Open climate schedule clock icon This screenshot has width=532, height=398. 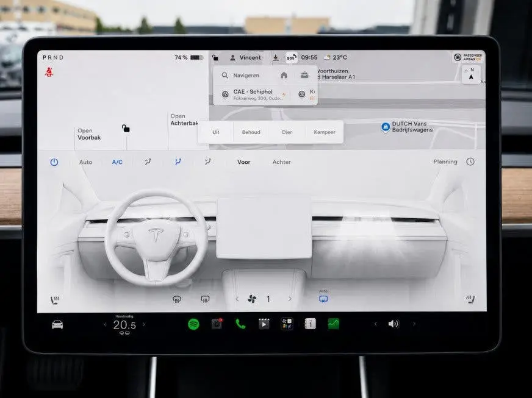click(x=470, y=162)
